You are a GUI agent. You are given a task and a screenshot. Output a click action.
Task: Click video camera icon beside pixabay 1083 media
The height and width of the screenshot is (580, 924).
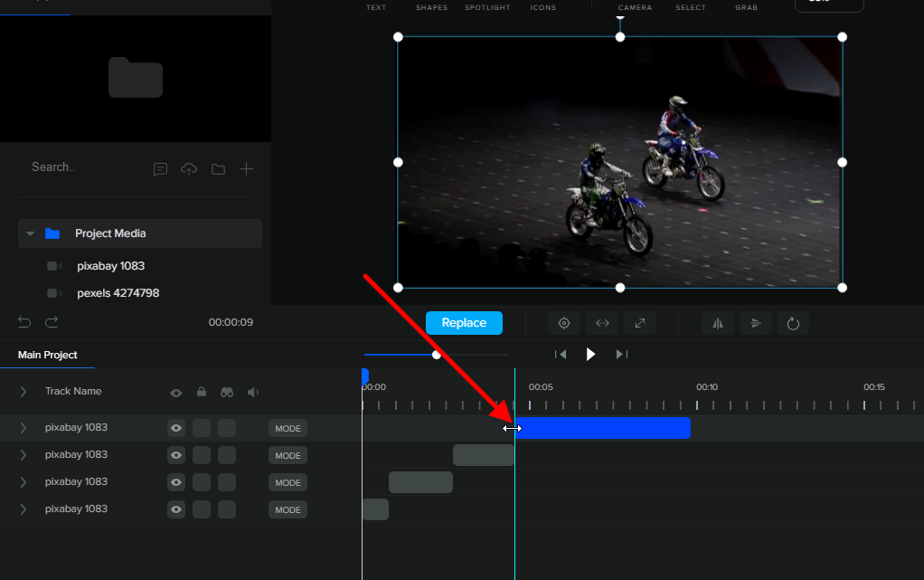tap(54, 266)
